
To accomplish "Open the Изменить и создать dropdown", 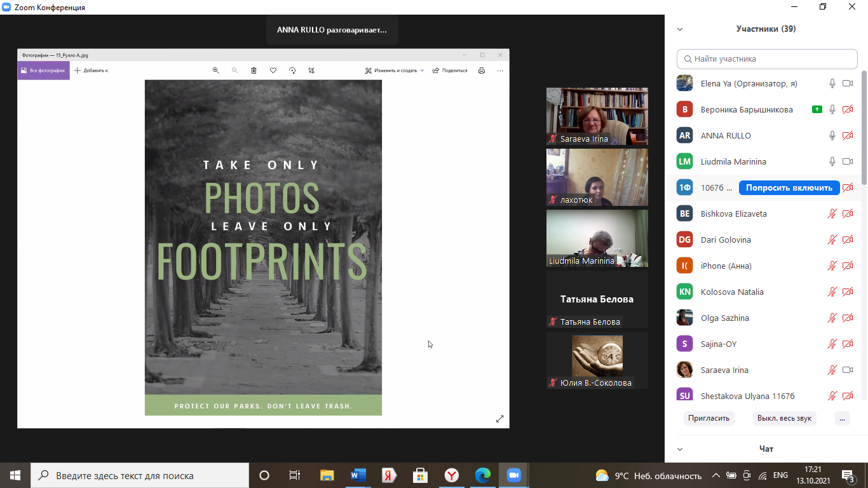I will pos(395,71).
